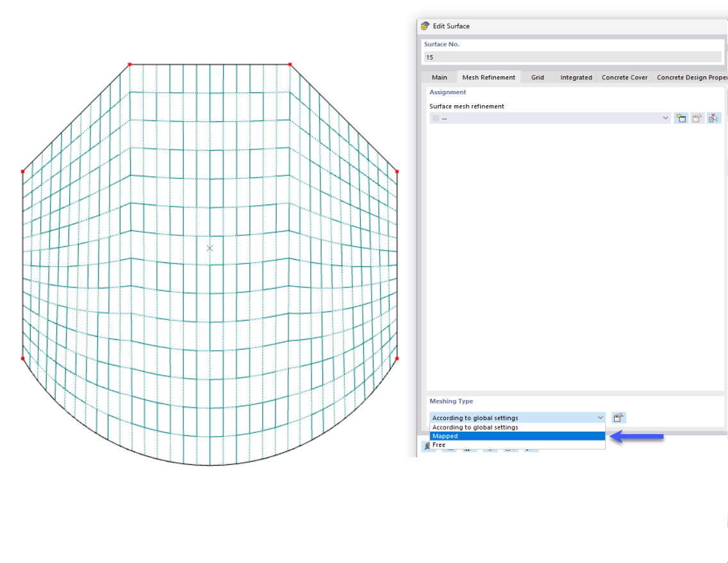Viewport: 728px width, 563px height.
Task: Collapse the Meshing Type dropdown chevron
Action: [x=600, y=417]
